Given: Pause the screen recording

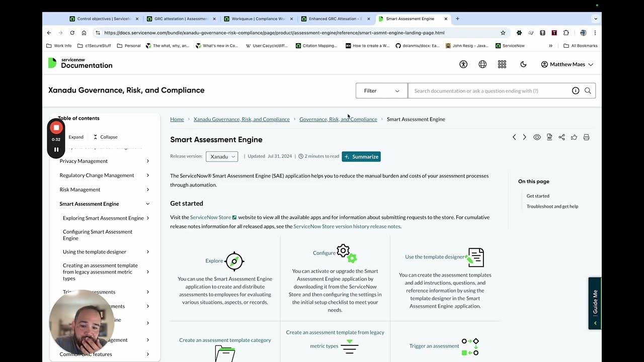Looking at the screenshot, I should [56, 149].
